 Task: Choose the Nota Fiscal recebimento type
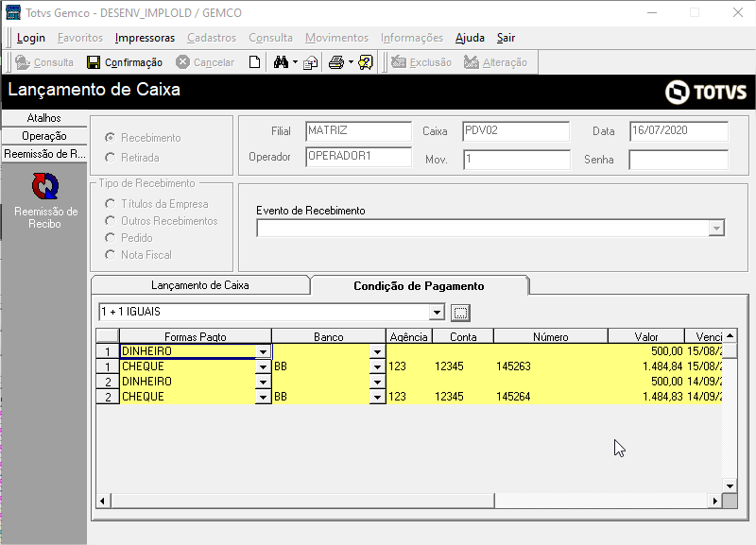[x=110, y=255]
